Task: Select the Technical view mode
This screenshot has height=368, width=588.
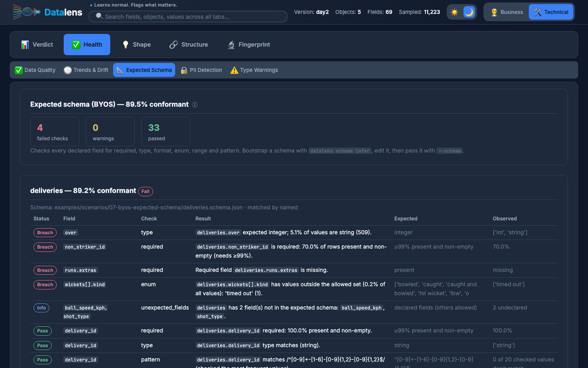Action: (x=551, y=12)
